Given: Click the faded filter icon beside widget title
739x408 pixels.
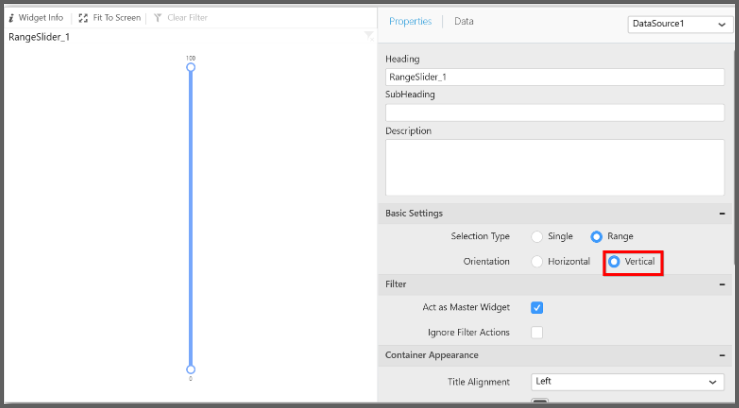Looking at the screenshot, I should click(x=369, y=36).
